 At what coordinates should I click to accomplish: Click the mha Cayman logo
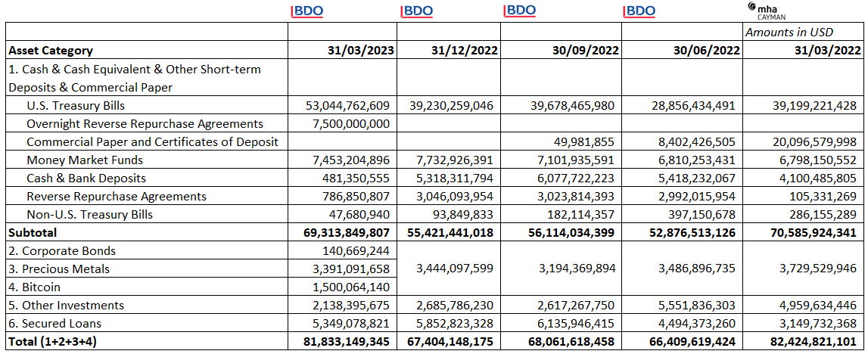coord(766,11)
